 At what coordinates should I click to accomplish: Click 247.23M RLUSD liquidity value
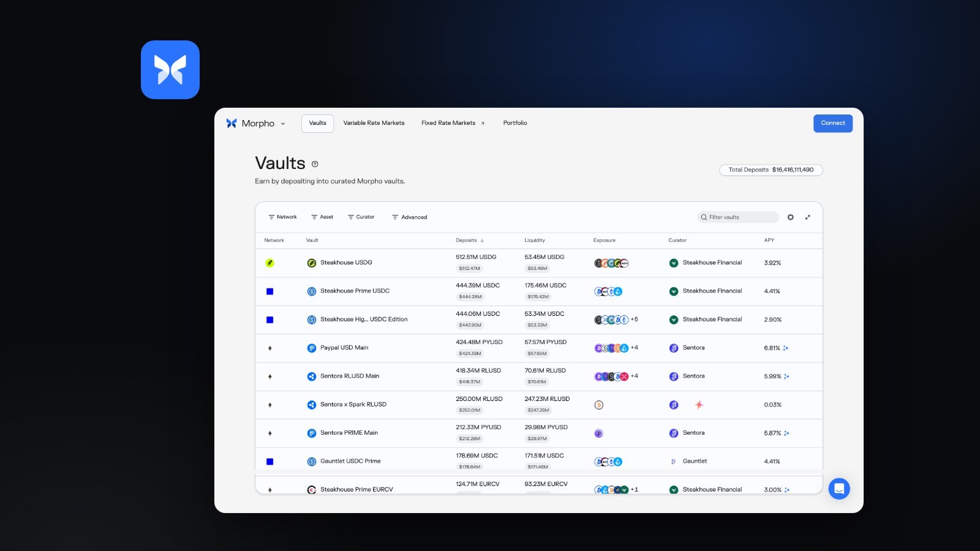tap(547, 399)
